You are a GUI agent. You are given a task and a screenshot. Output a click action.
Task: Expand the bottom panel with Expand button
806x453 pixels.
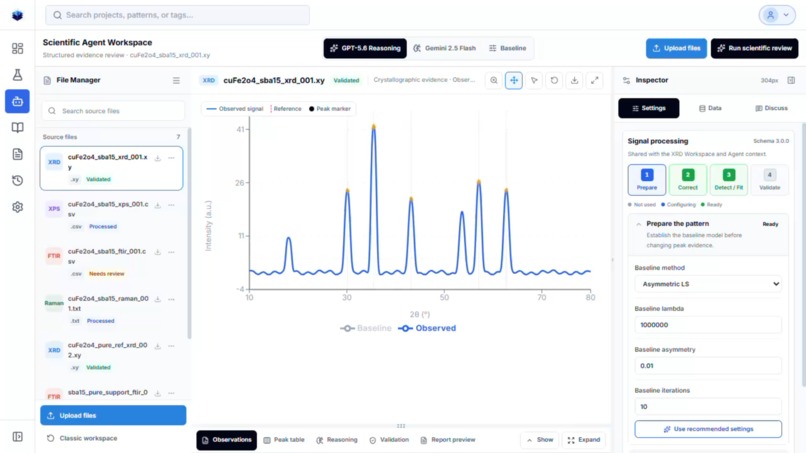coord(584,440)
